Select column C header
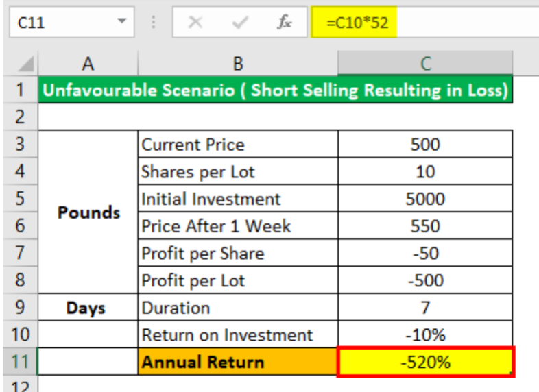Viewport: 539px width, 392px height. [425, 64]
